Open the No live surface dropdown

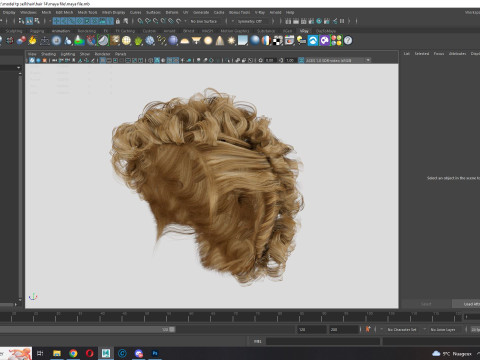pyautogui.click(x=204, y=21)
